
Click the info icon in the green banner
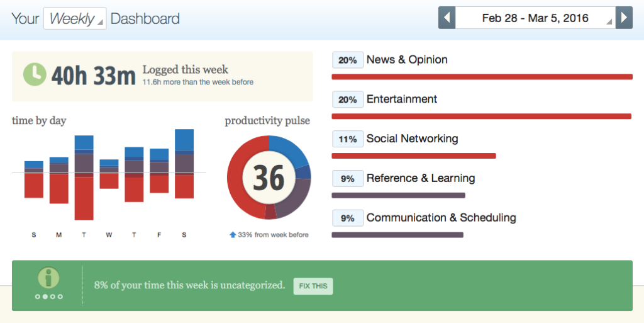pyautogui.click(x=48, y=278)
